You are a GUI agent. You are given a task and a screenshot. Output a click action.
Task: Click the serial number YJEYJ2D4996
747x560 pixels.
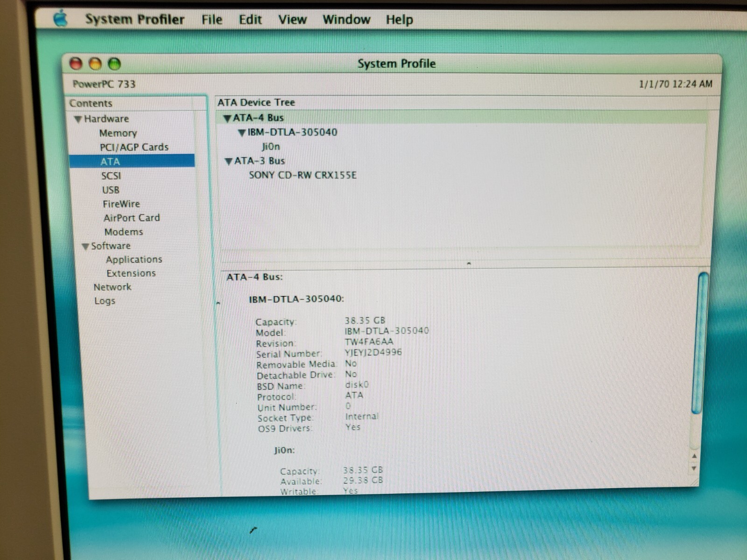click(373, 352)
